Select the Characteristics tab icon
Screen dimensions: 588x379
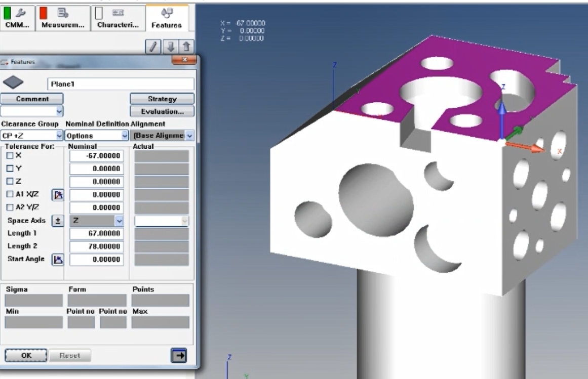(117, 12)
